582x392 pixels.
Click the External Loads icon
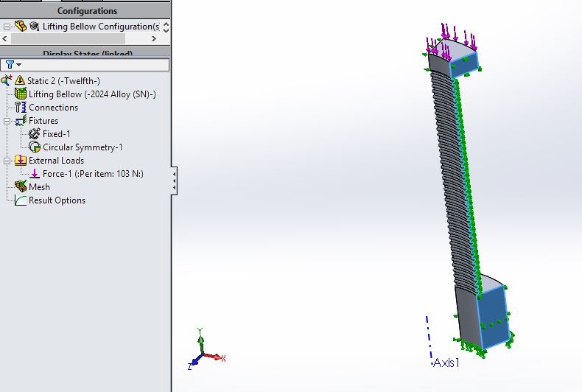tap(21, 161)
